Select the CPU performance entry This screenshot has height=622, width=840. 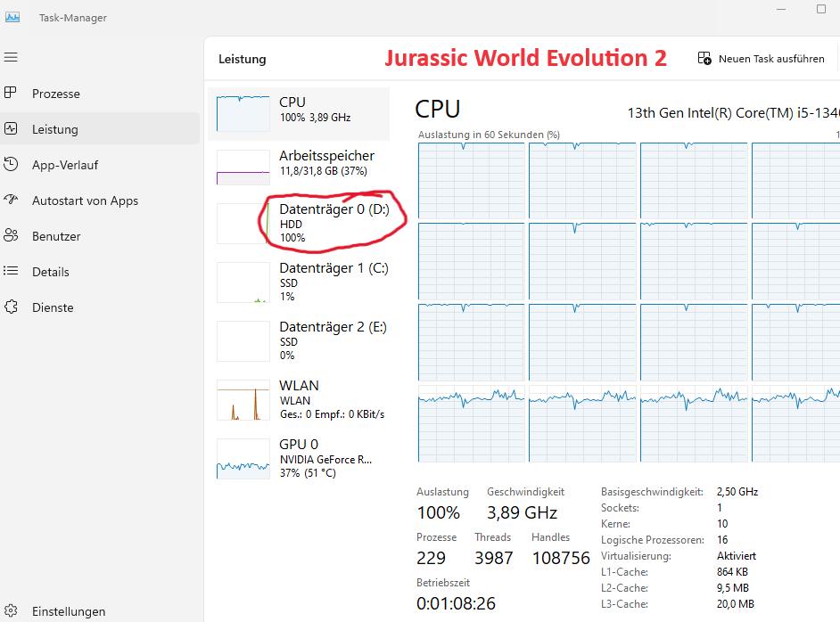pos(299,114)
